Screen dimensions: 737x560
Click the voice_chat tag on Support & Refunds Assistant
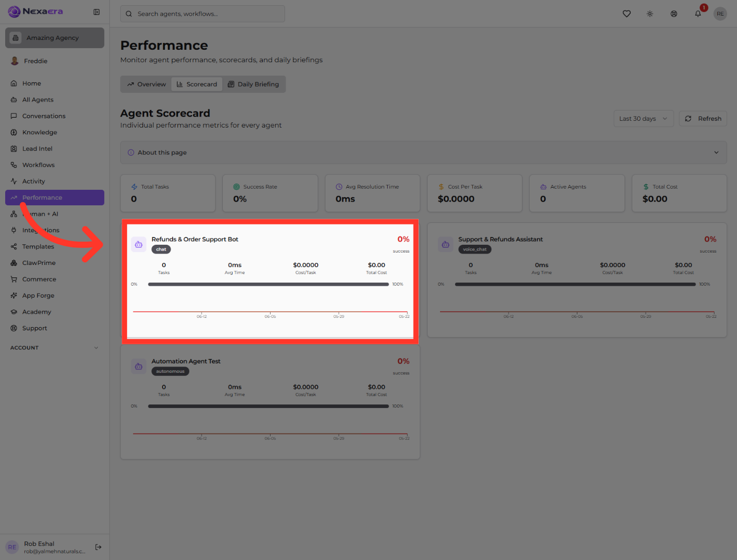(475, 249)
